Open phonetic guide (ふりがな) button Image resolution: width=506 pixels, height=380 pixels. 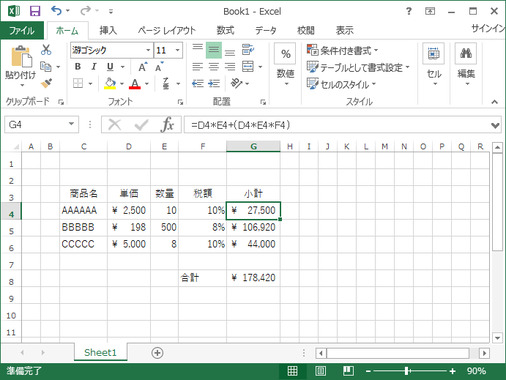point(166,83)
